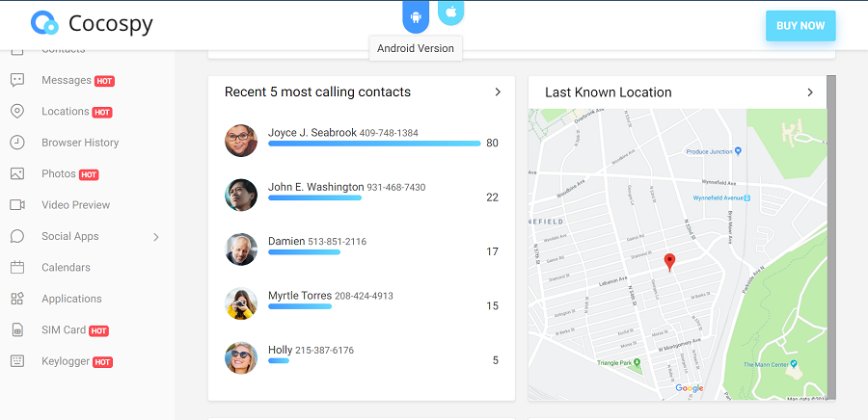868x420 pixels.
Task: Select contact name Damien
Action: coord(286,241)
